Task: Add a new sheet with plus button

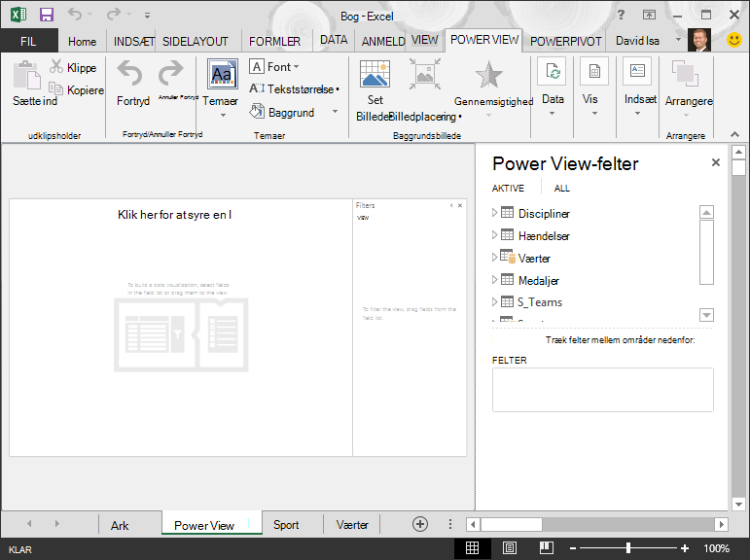Action: pos(420,524)
